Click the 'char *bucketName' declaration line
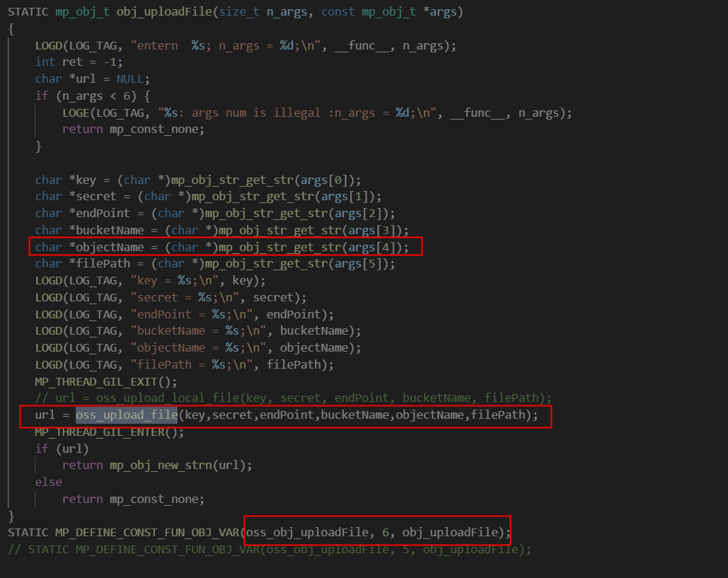728x578 pixels. 222,230
